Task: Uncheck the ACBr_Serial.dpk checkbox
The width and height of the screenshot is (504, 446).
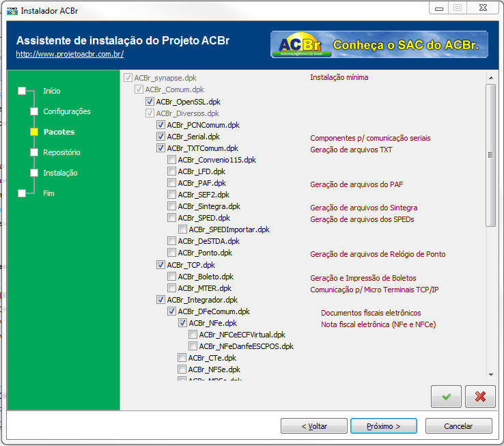Action: (160, 137)
